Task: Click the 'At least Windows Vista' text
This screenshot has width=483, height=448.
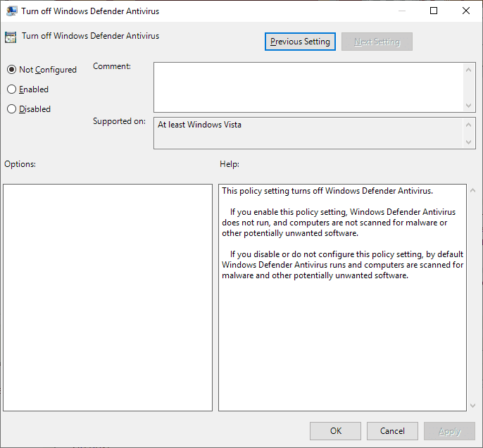Action: click(x=200, y=125)
